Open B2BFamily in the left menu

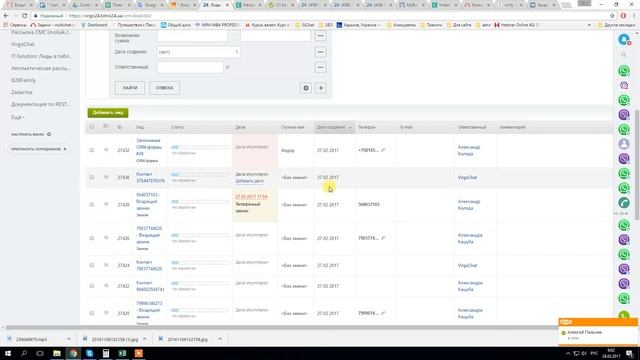[x=23, y=80]
